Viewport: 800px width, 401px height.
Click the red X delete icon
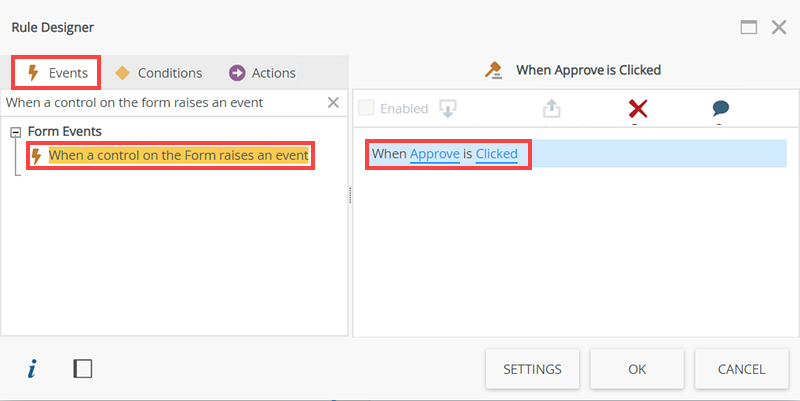point(637,108)
